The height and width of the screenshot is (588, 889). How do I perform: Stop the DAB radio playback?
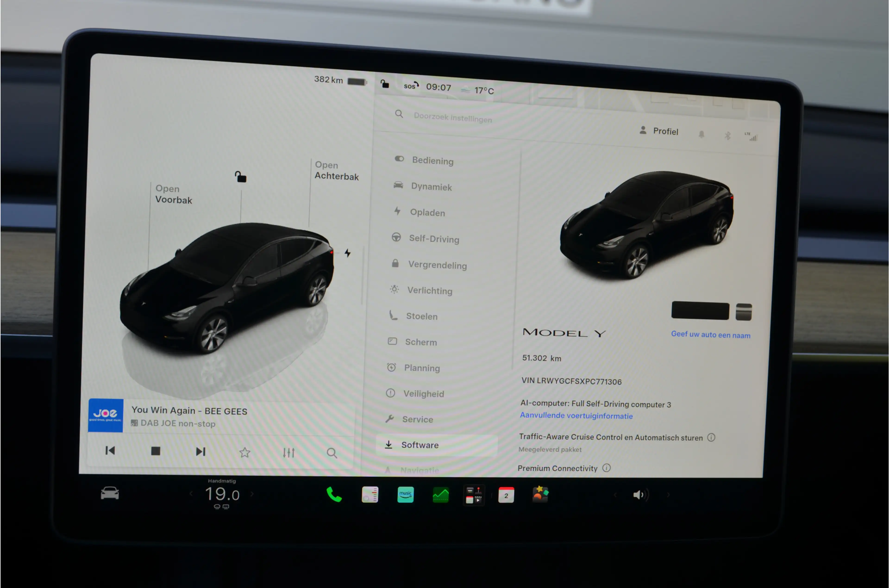(x=155, y=451)
